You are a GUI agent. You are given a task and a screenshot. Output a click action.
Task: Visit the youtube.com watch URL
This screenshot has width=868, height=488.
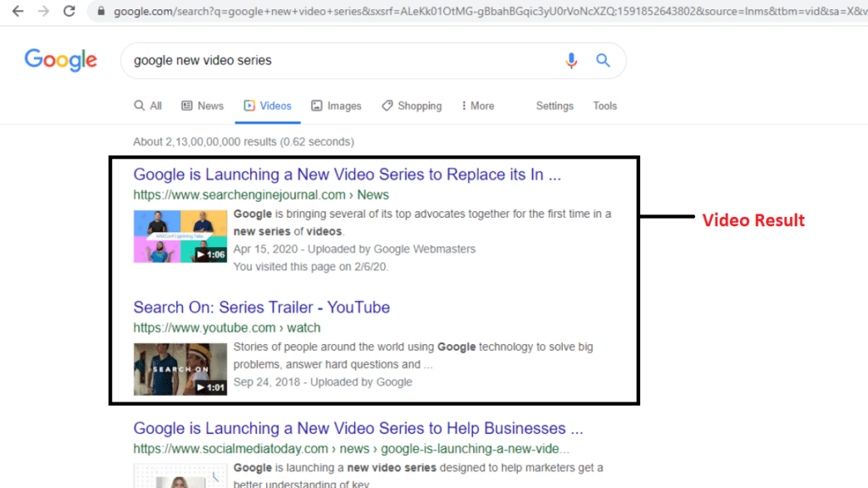coord(227,328)
